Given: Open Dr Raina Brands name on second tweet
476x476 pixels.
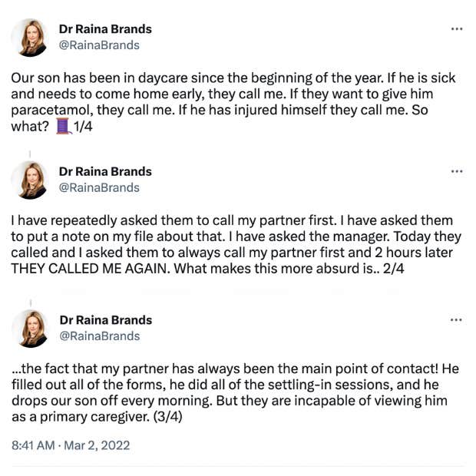Looking at the screenshot, I should [105, 171].
